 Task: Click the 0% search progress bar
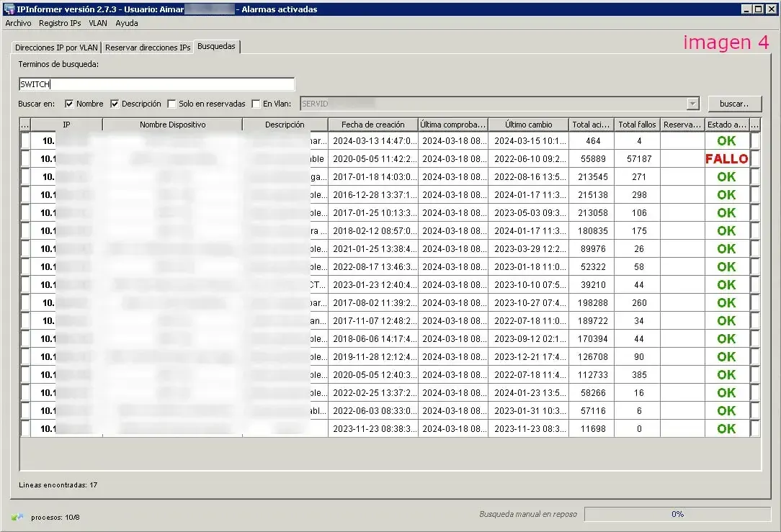pyautogui.click(x=677, y=514)
